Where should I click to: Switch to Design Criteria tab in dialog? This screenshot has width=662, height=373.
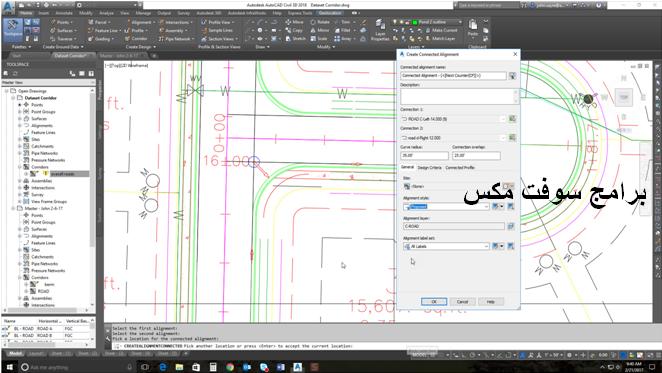coord(429,168)
